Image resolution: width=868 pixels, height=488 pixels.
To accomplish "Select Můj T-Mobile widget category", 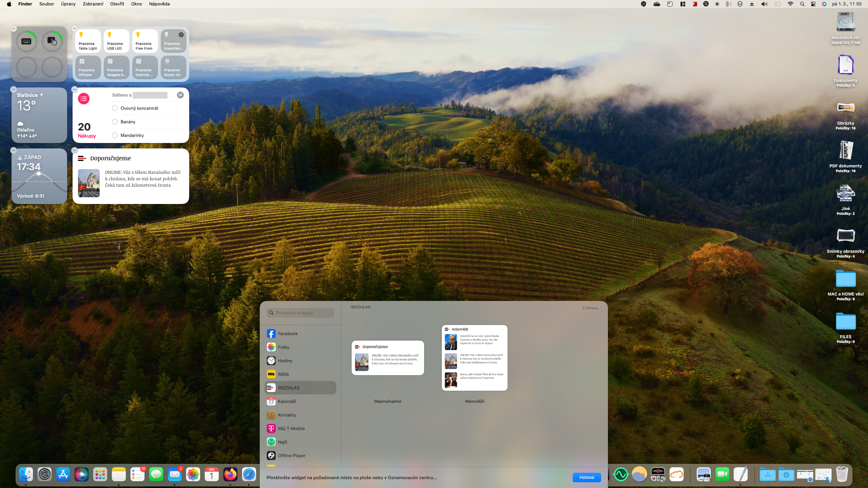I will tap(291, 428).
